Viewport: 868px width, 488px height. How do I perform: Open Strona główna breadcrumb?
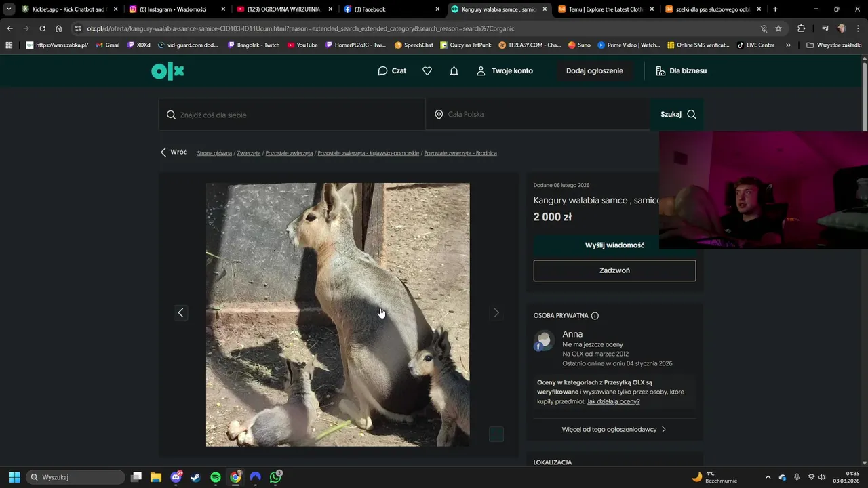point(214,153)
